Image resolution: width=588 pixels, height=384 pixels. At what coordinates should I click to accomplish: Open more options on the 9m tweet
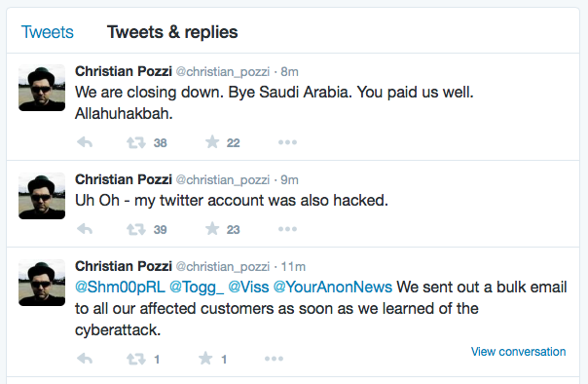click(287, 229)
